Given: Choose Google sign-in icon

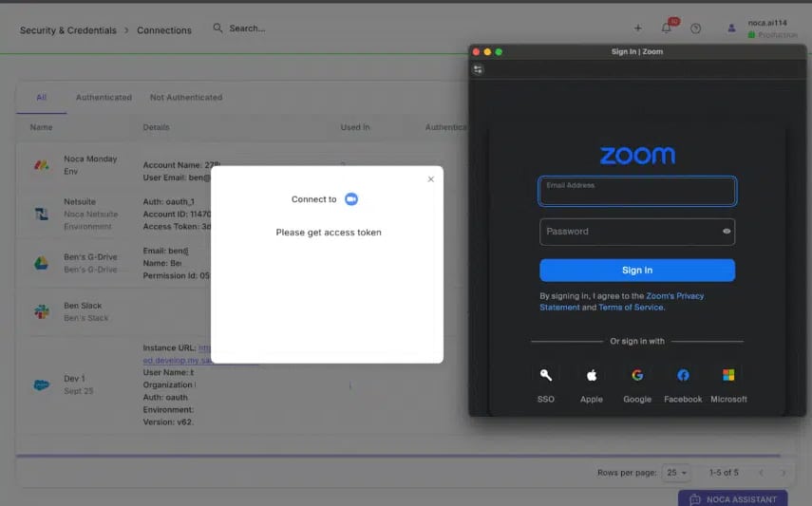Looking at the screenshot, I should 637,375.
